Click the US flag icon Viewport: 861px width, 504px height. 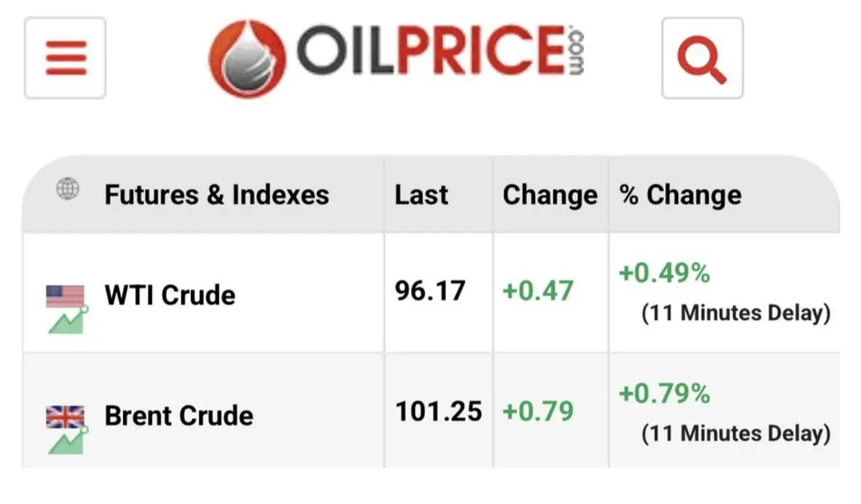click(65, 296)
